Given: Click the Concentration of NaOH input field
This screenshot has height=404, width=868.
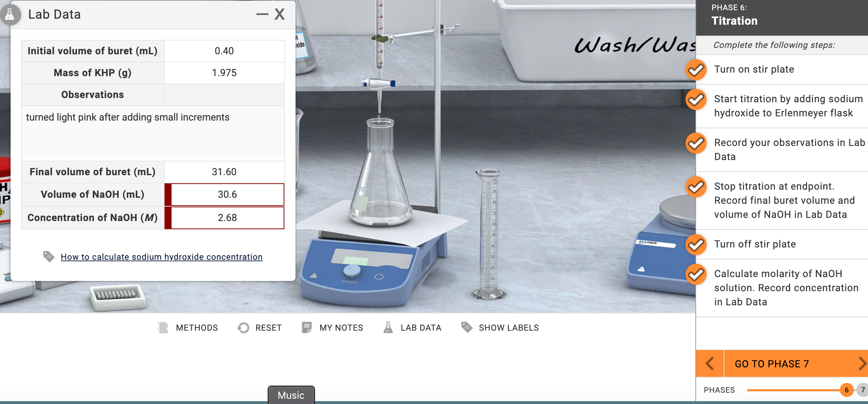Looking at the screenshot, I should click(x=227, y=218).
